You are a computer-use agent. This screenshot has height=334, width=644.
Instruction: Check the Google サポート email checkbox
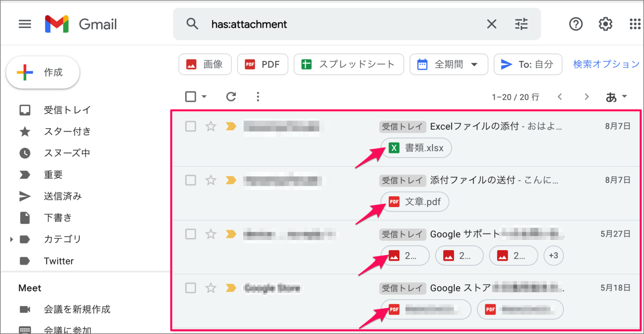(191, 234)
